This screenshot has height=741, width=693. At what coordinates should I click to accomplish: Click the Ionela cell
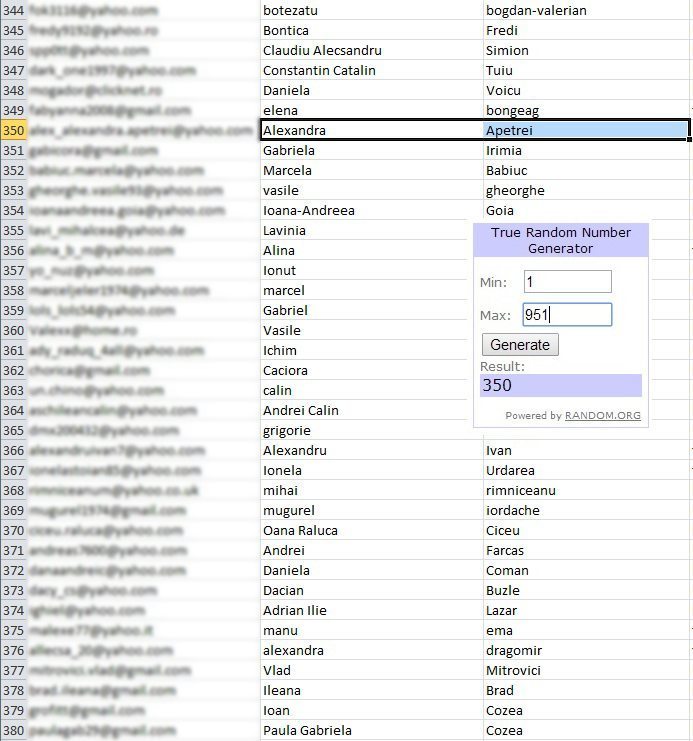372,471
